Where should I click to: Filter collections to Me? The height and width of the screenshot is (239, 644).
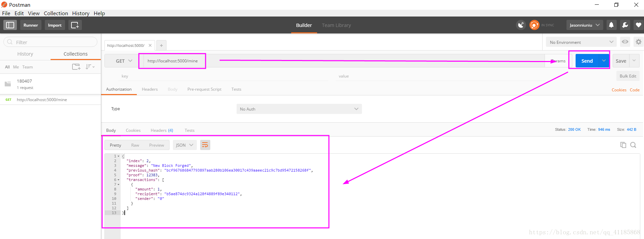16,67
